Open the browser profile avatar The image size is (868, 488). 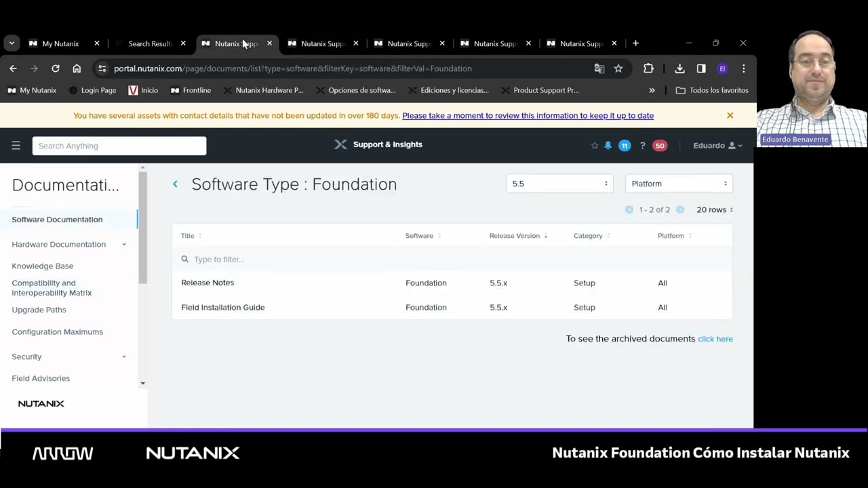722,68
